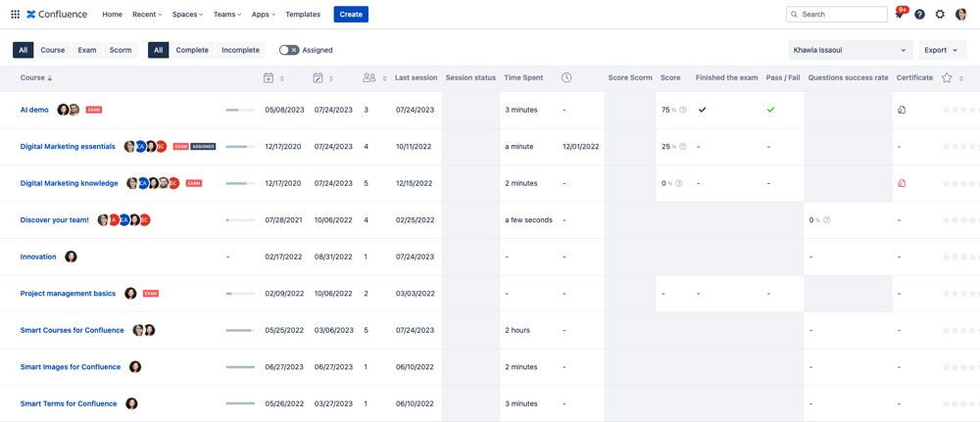The height and width of the screenshot is (422, 980).
Task: Open the notifications bell
Action: coord(899,15)
